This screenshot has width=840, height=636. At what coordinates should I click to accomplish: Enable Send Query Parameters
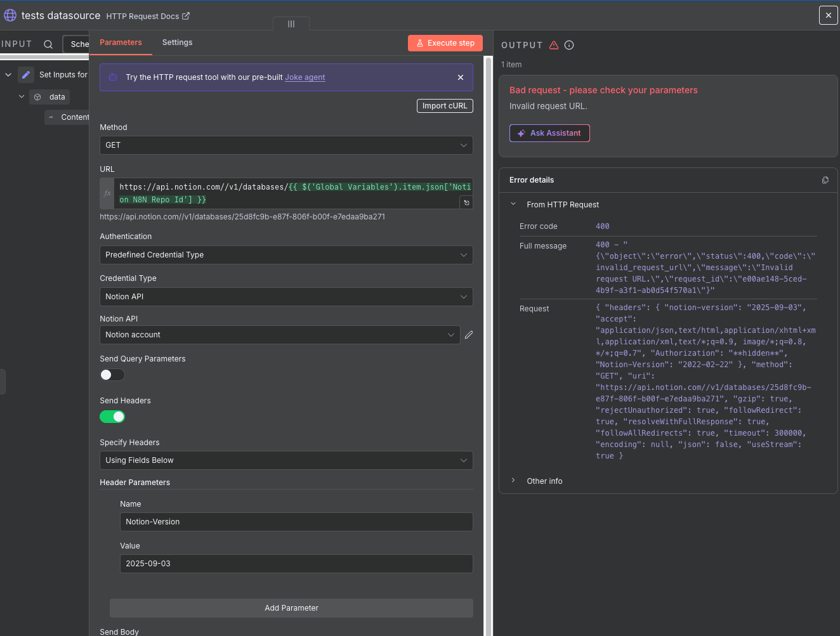[x=112, y=375]
